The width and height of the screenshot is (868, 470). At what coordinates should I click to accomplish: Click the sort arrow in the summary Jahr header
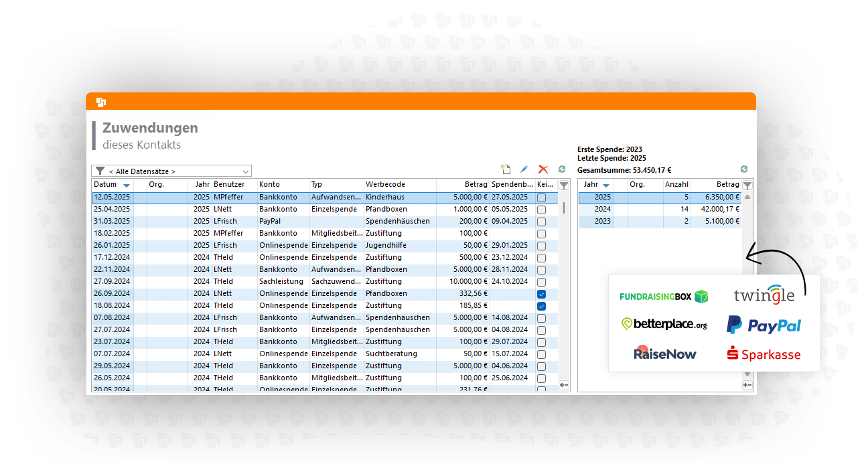(x=606, y=185)
